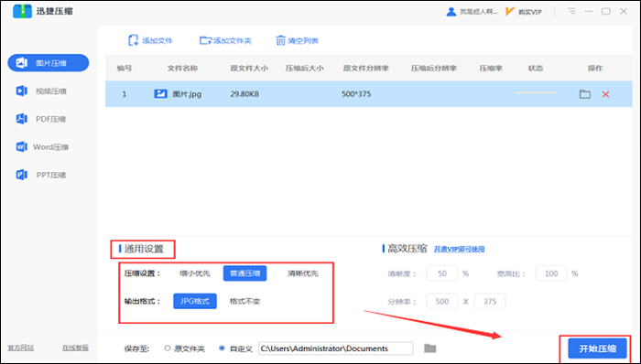
Task: Open the hamburger menu in title bar
Action: (571, 11)
